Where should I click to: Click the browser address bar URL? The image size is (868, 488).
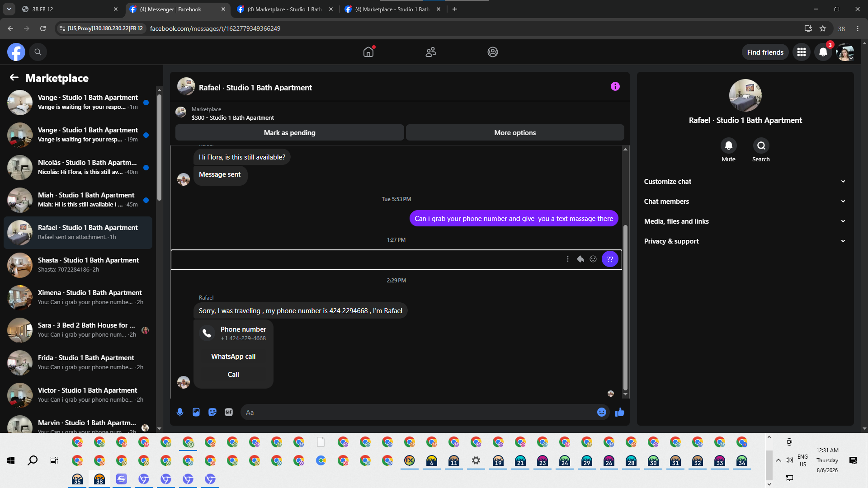[x=215, y=28]
